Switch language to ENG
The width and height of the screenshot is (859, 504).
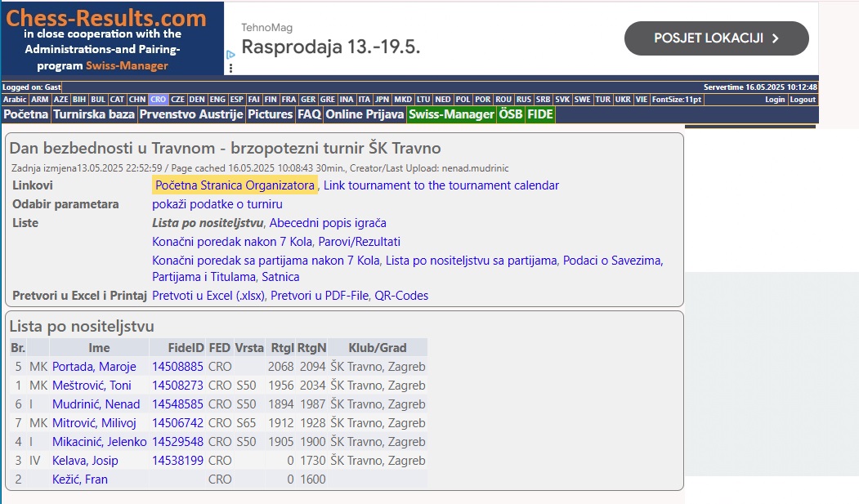coord(217,100)
